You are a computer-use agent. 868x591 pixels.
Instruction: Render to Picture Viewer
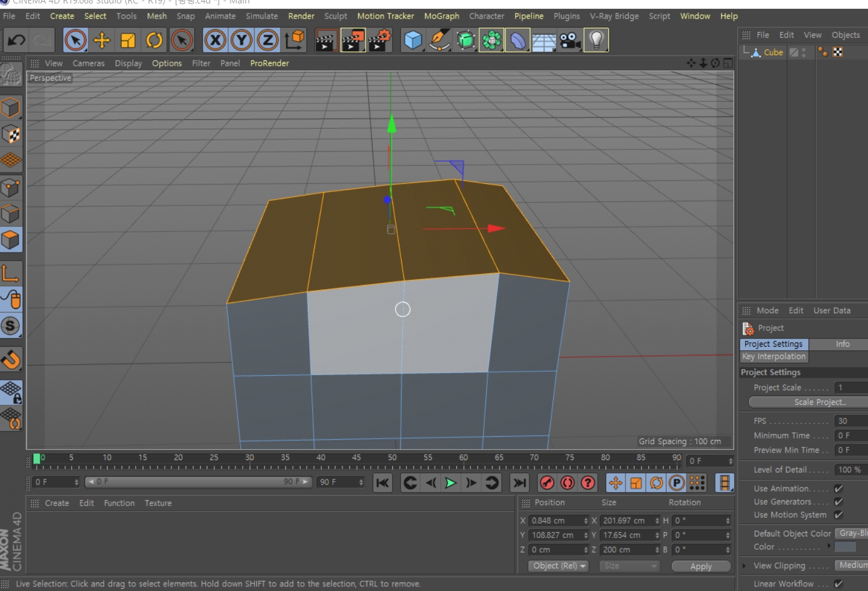click(353, 40)
